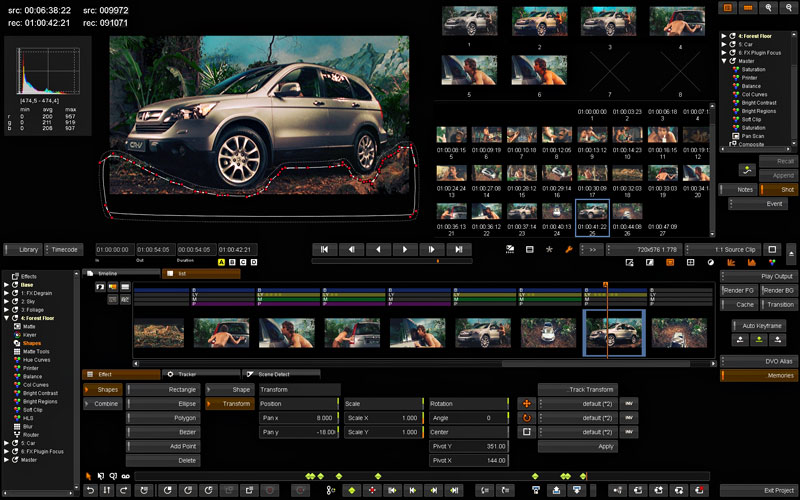Click the scissors cut icon in bottom toolbar
Screen dimensions: 800x500
331,490
